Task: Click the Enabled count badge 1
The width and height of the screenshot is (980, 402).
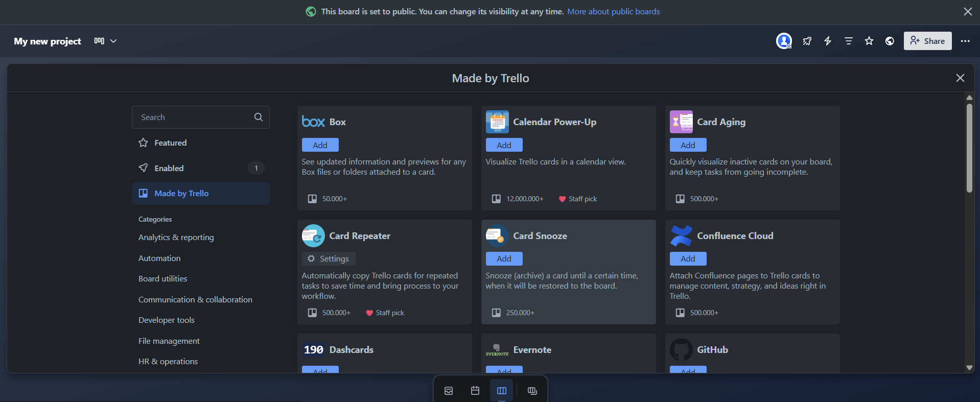Action: point(256,168)
